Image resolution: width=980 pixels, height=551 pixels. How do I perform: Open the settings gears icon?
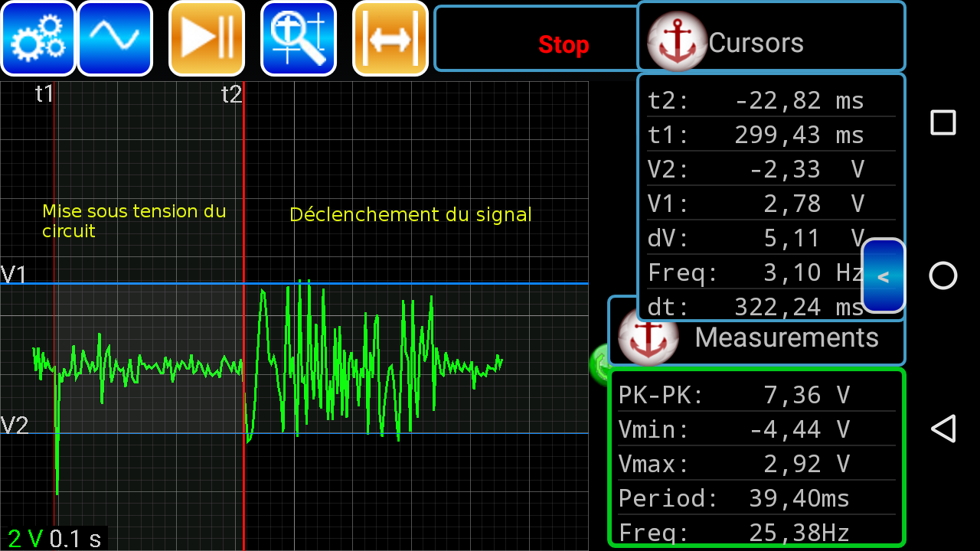click(x=38, y=38)
